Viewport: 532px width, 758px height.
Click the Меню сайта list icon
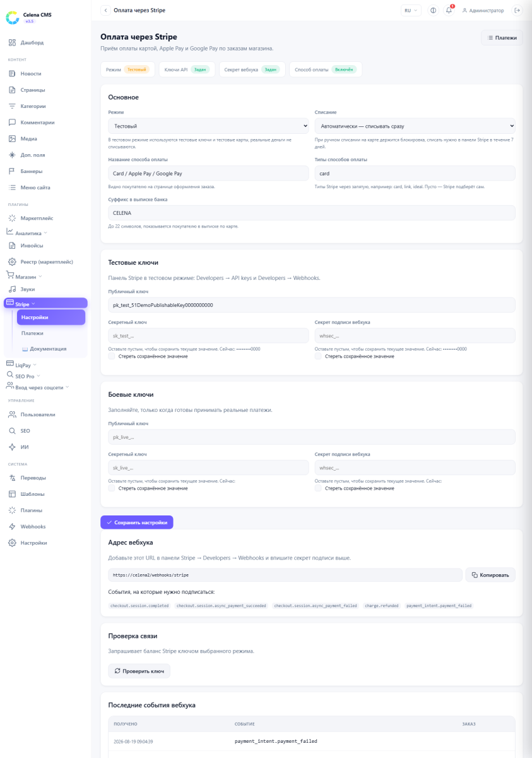[12, 188]
